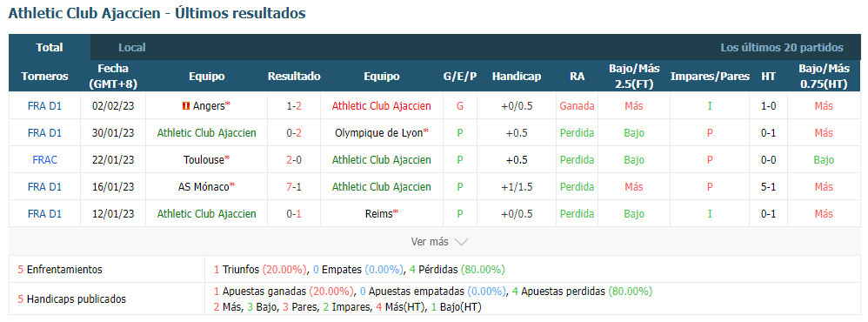The height and width of the screenshot is (322, 868).
Task: Open the 1-2 match result
Action: coord(294,106)
